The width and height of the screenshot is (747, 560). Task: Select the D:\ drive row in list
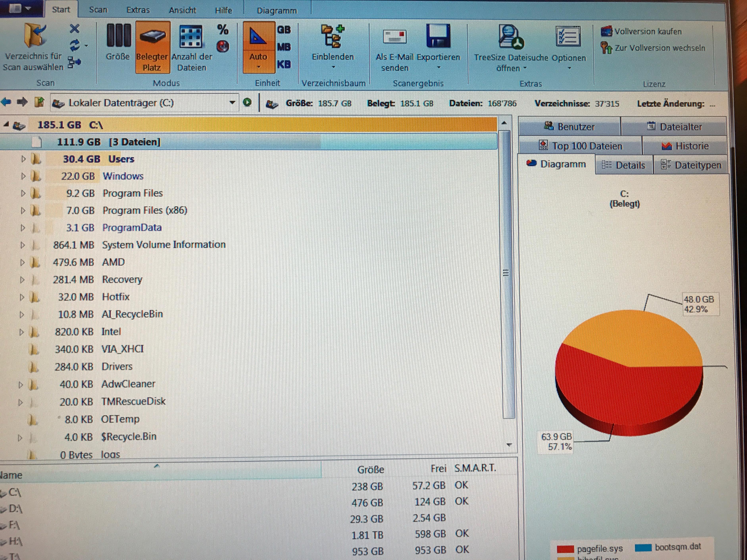coord(15,508)
